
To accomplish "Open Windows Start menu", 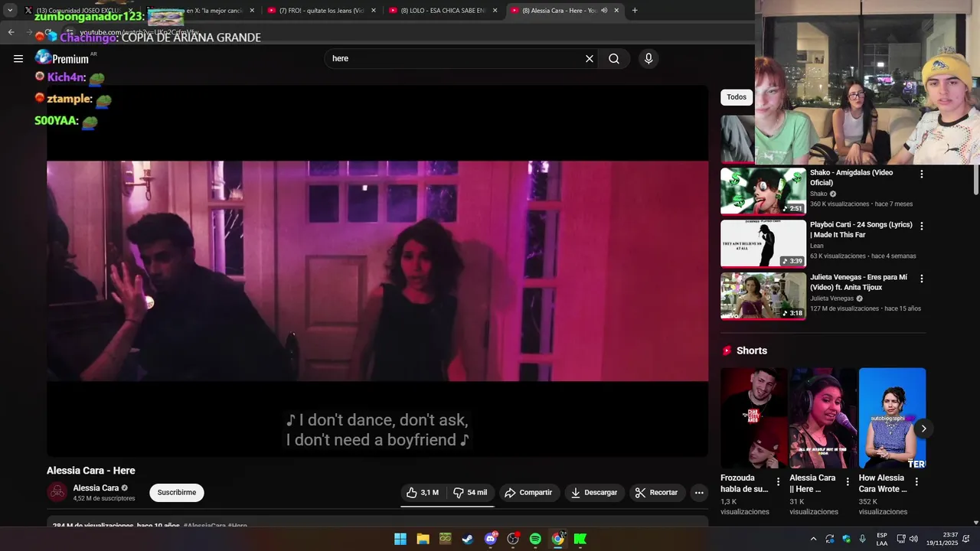I will [x=400, y=539].
